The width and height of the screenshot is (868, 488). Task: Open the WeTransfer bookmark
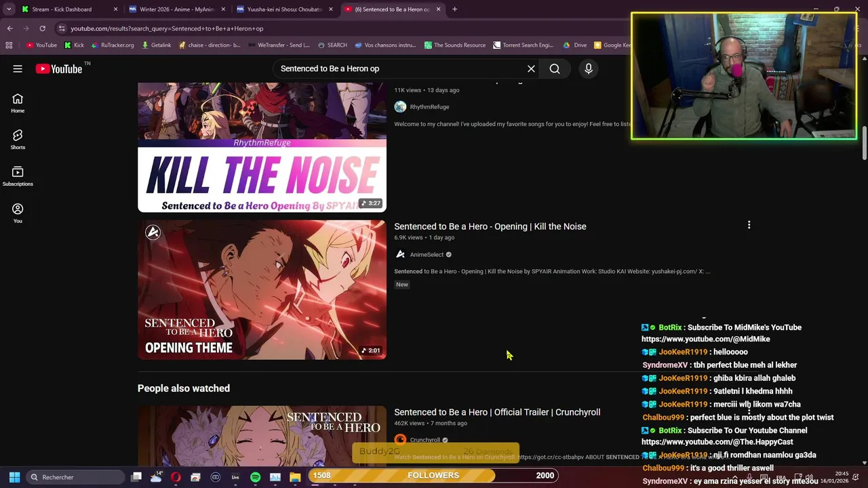click(x=278, y=45)
